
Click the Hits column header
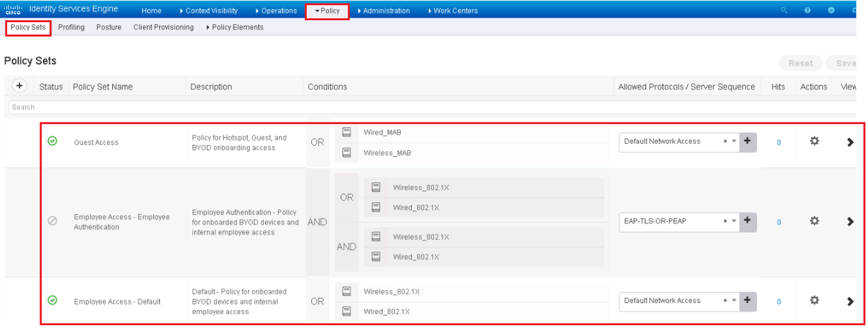[x=778, y=87]
